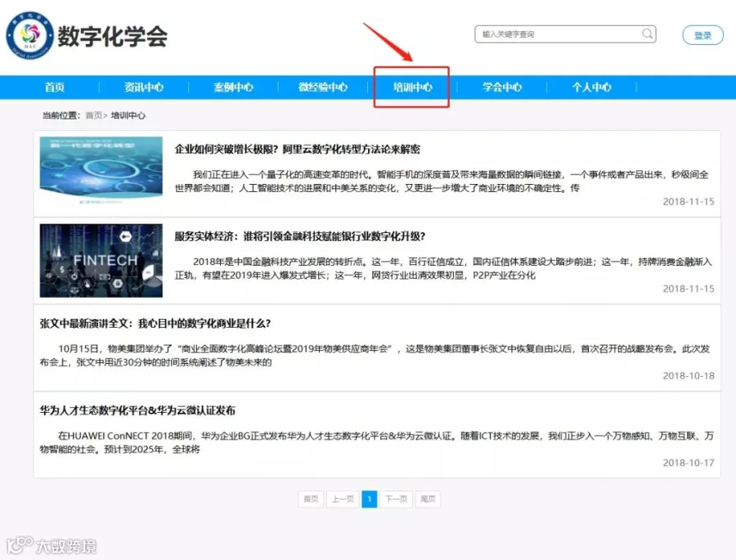Open article 服务实体经济 金融科技 title
The height and width of the screenshot is (560, 736).
pos(300,236)
